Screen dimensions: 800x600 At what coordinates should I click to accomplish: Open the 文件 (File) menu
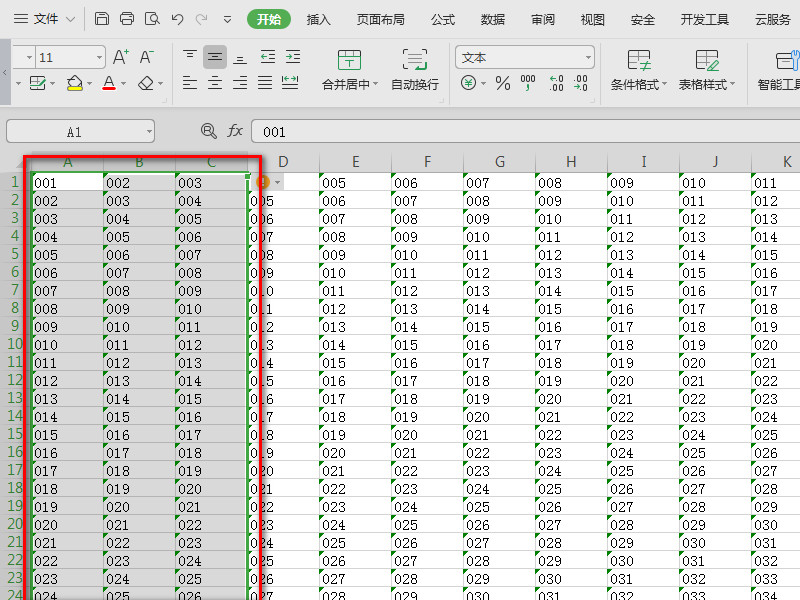tap(44, 19)
